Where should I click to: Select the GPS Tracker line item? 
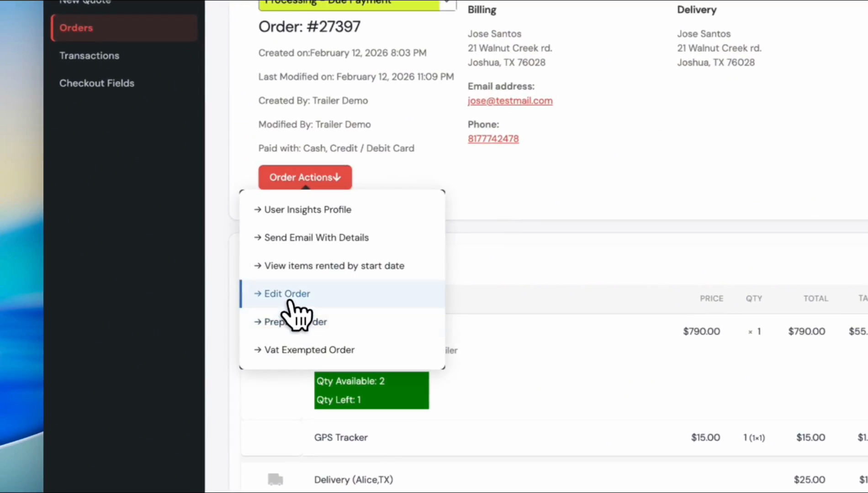point(341,437)
